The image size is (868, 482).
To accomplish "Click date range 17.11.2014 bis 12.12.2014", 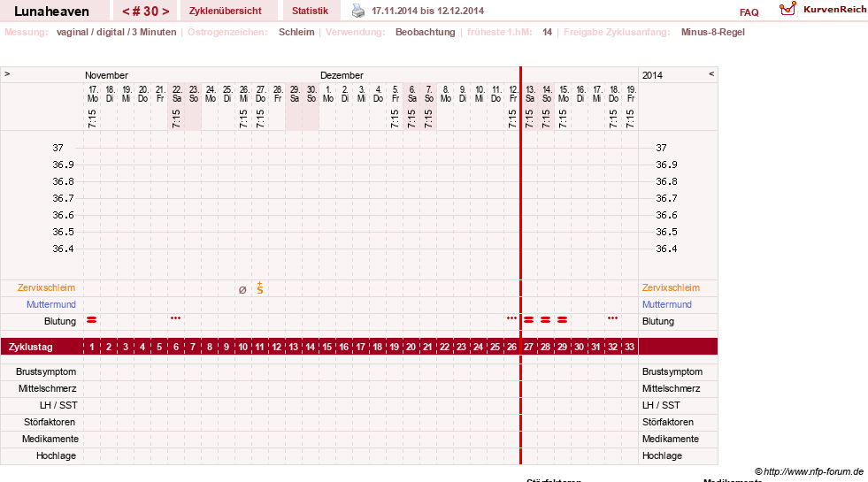I will (427, 11).
